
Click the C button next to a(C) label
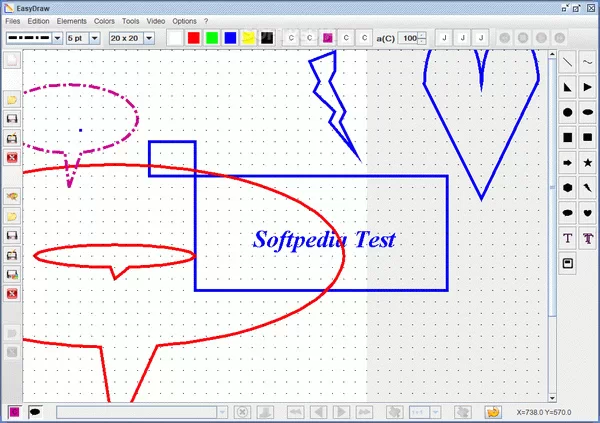point(364,38)
